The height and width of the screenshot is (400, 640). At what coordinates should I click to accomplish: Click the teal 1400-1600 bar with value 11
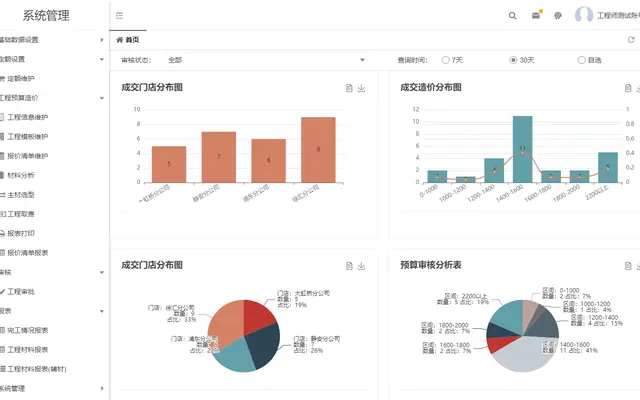point(522,149)
